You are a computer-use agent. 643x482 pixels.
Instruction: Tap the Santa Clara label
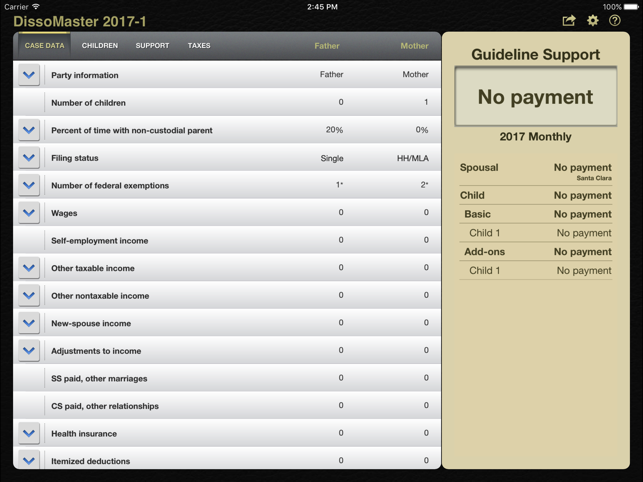594,178
